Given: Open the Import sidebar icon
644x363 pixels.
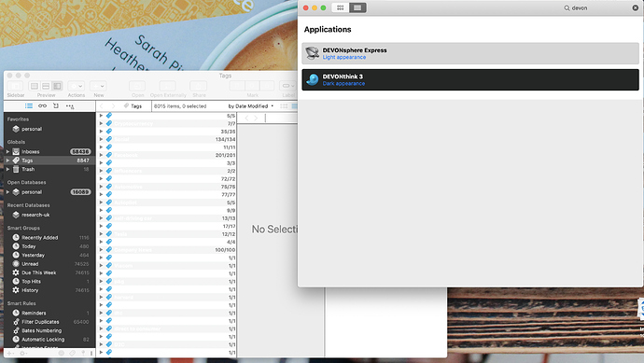Looking at the screenshot, I should pos(56,106).
